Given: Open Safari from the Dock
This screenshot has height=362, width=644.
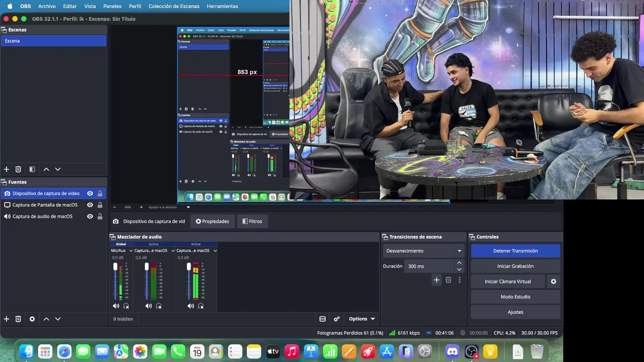Looking at the screenshot, I should coord(64,351).
